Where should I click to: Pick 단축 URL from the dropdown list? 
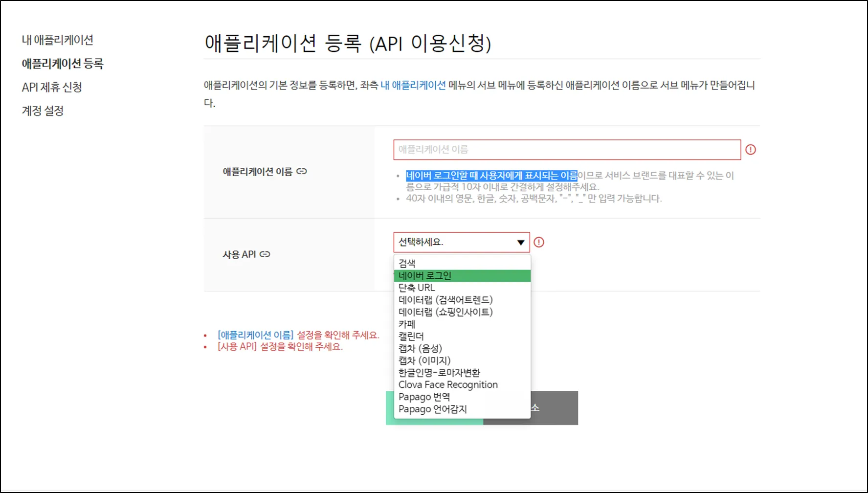[462, 288]
